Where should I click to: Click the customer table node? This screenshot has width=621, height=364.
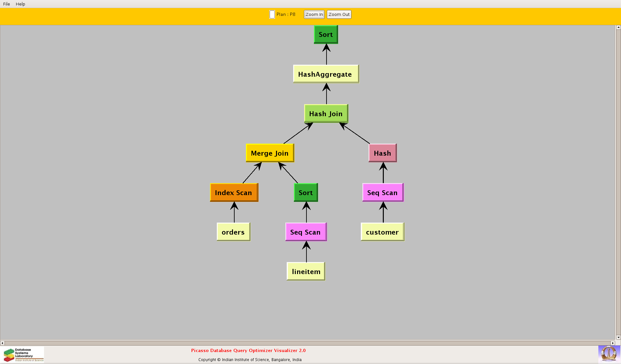point(382,232)
